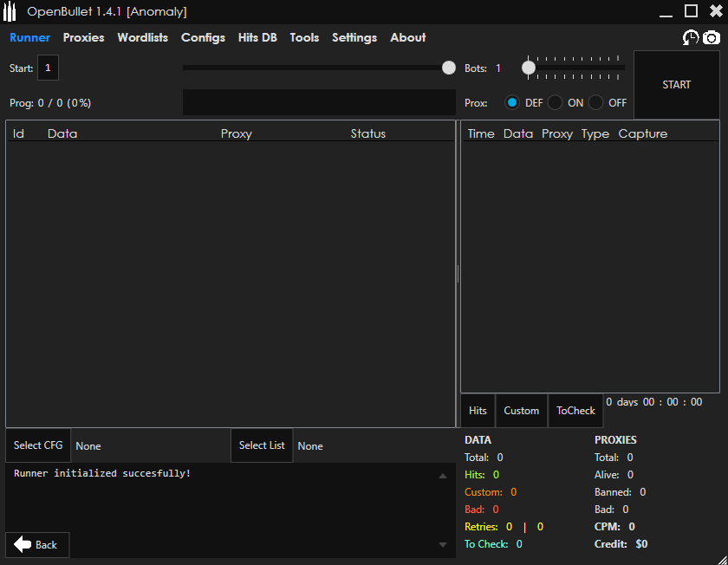Screen dimensions: 728x565
Task: Click the start position slider handle
Action: point(449,68)
